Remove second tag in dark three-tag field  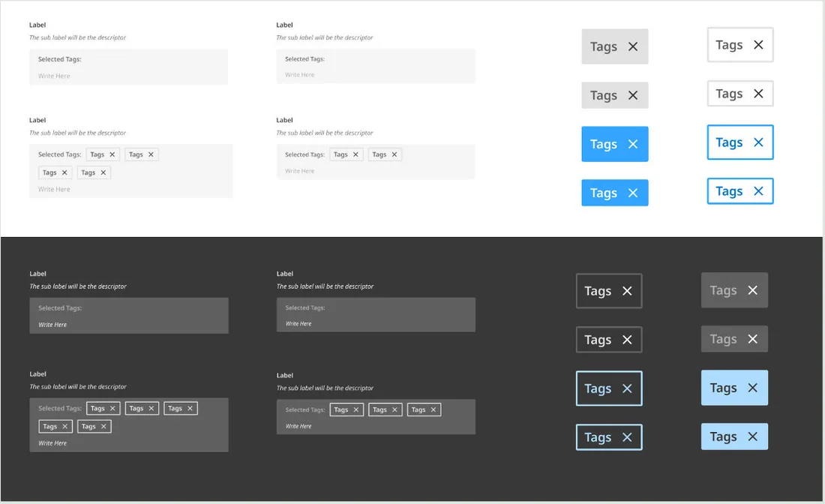pos(394,409)
